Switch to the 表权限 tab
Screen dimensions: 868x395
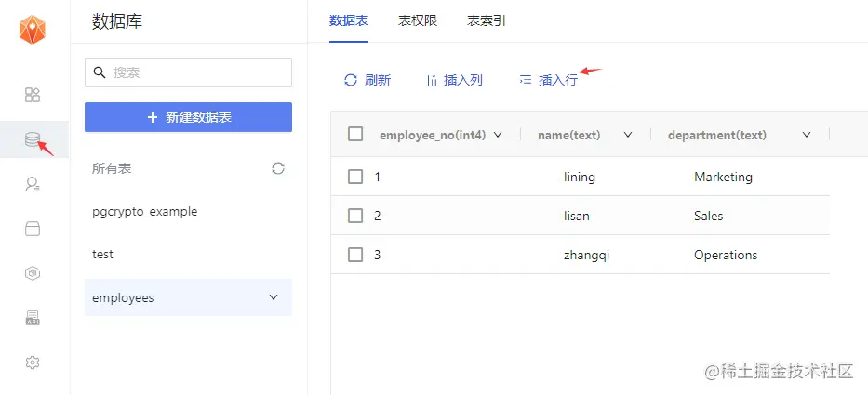(418, 21)
